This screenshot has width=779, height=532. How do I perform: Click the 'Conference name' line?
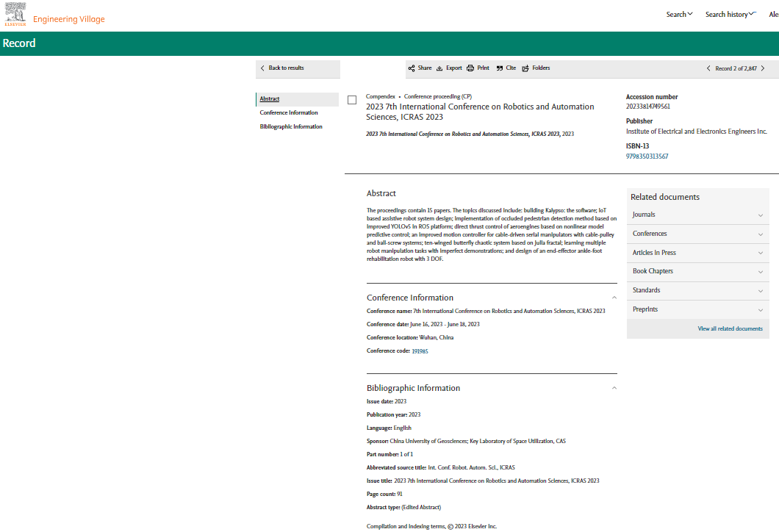[486, 311]
